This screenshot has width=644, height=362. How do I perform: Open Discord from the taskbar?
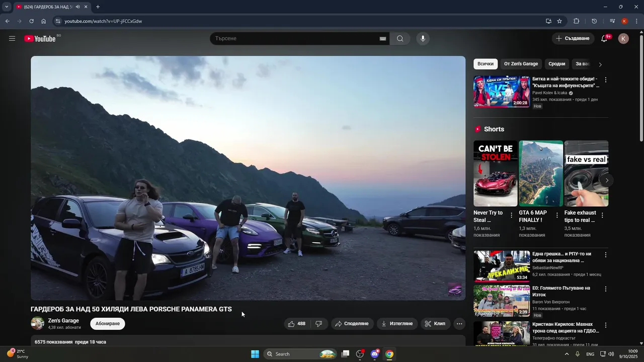click(x=375, y=354)
